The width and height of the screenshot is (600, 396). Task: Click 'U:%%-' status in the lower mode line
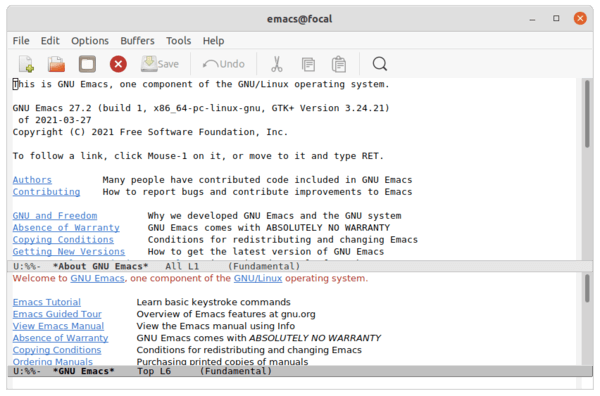coord(27,371)
